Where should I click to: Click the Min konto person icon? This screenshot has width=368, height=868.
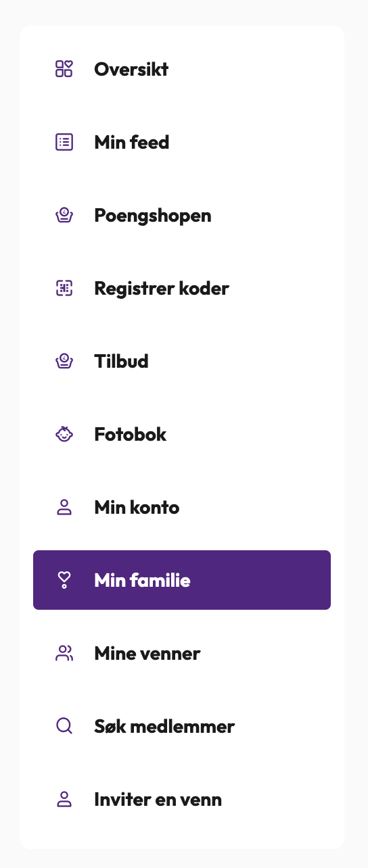point(64,507)
